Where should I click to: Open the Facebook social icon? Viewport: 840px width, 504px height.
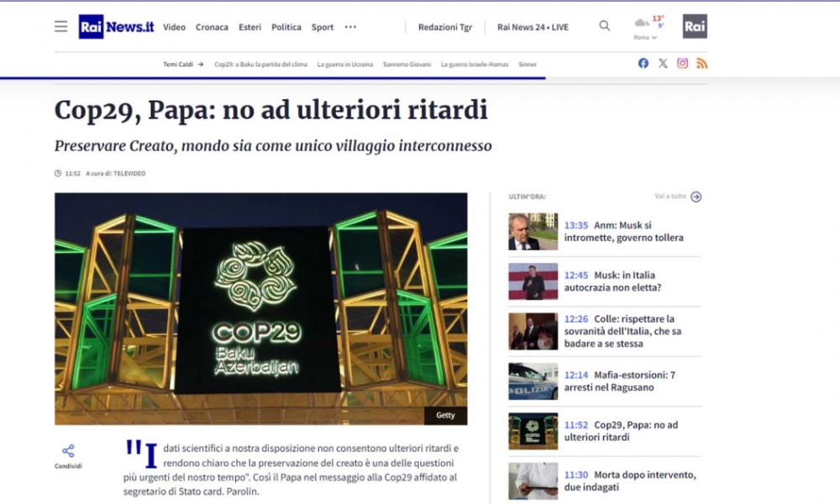(643, 63)
